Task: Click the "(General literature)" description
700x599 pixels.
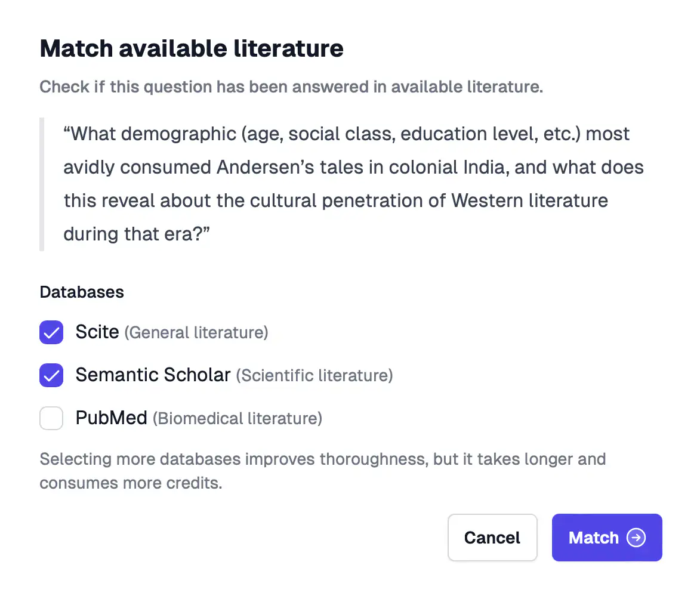Action: [196, 333]
